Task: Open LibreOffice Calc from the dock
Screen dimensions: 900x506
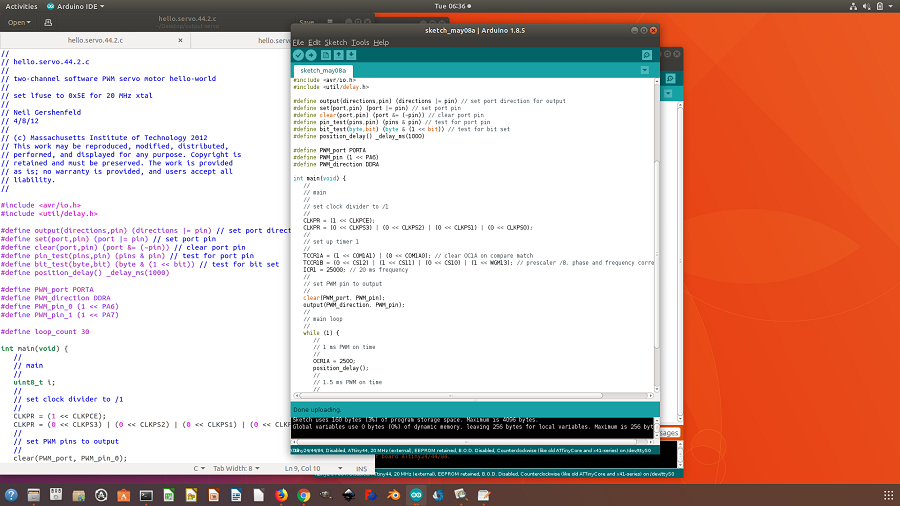Action: [169, 495]
